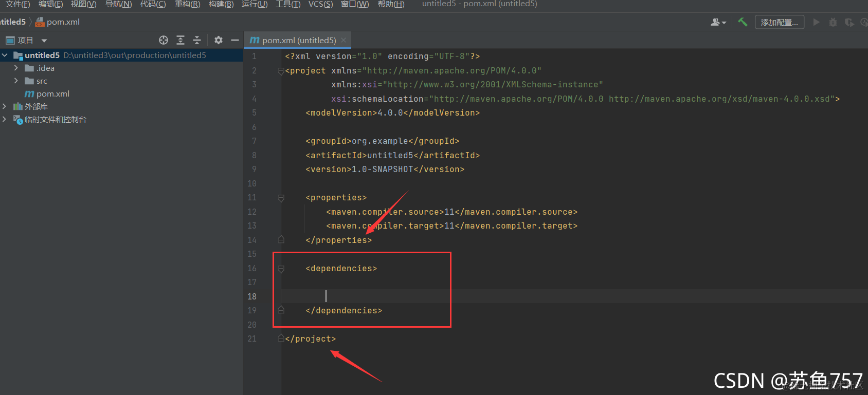
Task: Select 临时文件和控制台 in the tree
Action: (x=56, y=119)
